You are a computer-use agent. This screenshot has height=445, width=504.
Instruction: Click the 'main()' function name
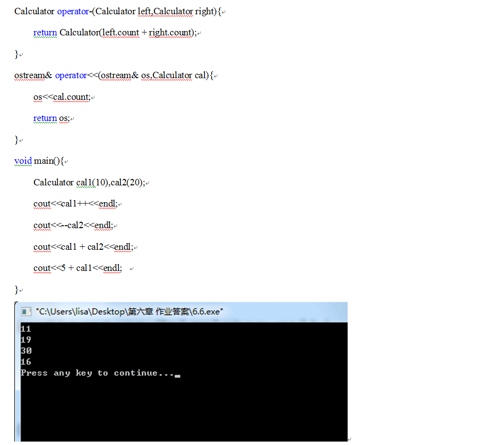click(47, 161)
